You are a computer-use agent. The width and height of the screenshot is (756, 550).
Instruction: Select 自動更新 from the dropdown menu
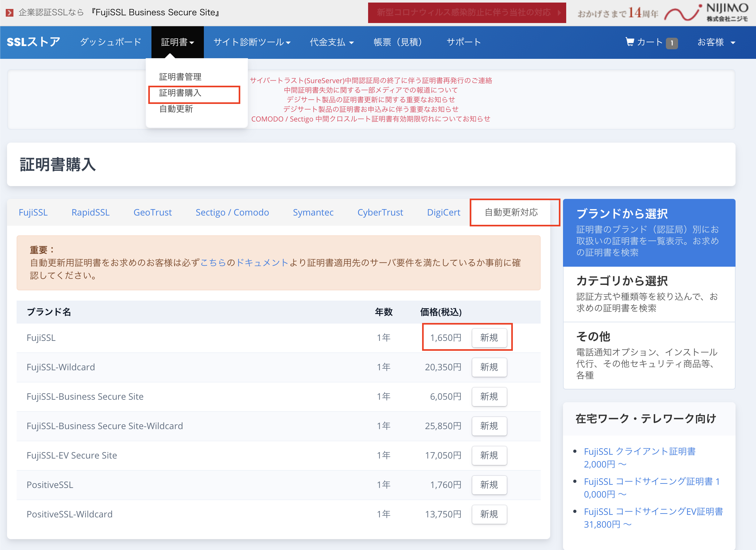pyautogui.click(x=176, y=109)
